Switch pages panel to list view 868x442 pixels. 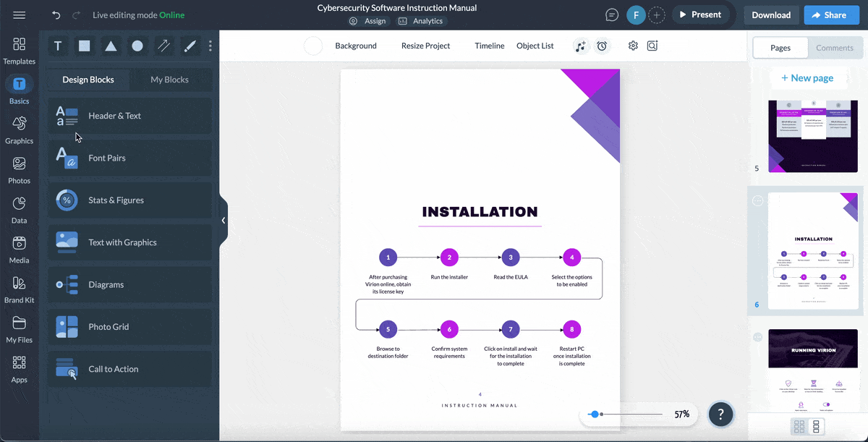tap(817, 427)
